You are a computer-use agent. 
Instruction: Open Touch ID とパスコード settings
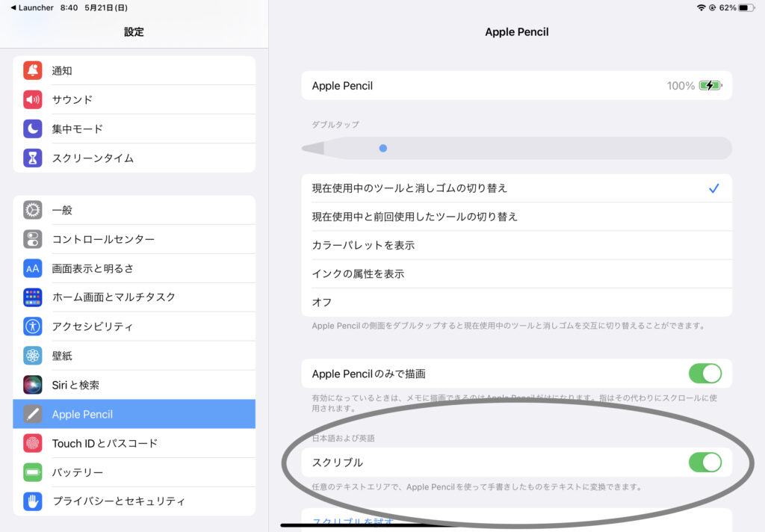134,443
